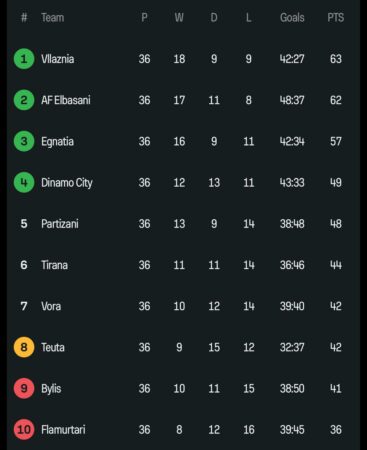Click the Team column header
This screenshot has height=450, width=367.
tap(52, 18)
